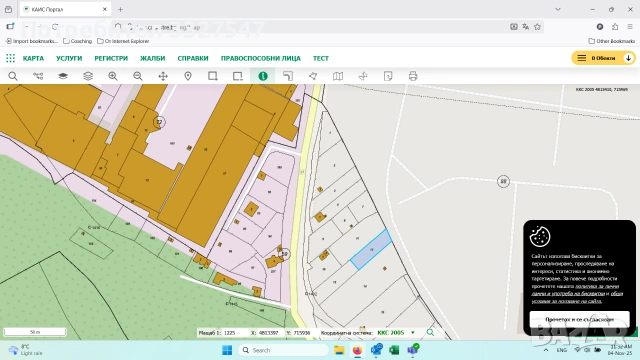Accept cookies with the white consent button

pyautogui.click(x=579, y=319)
